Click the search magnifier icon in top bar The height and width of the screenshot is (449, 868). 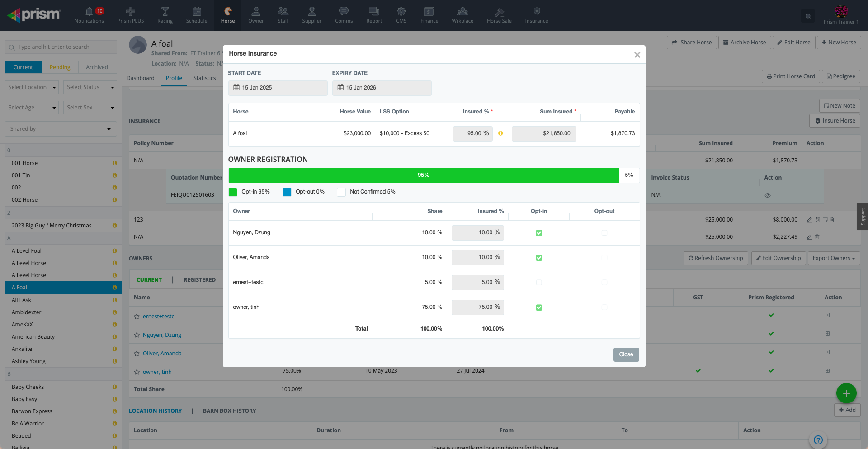coord(808,17)
